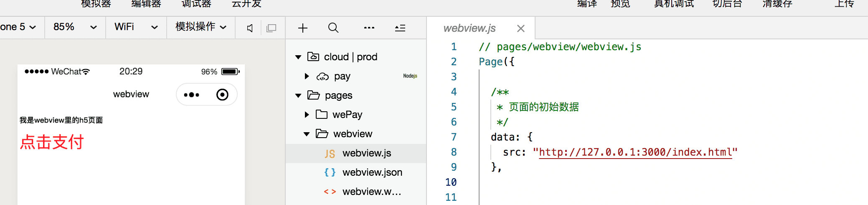The image size is (868, 205).
Task: Close the webview.js editor tab
Action: tap(520, 28)
